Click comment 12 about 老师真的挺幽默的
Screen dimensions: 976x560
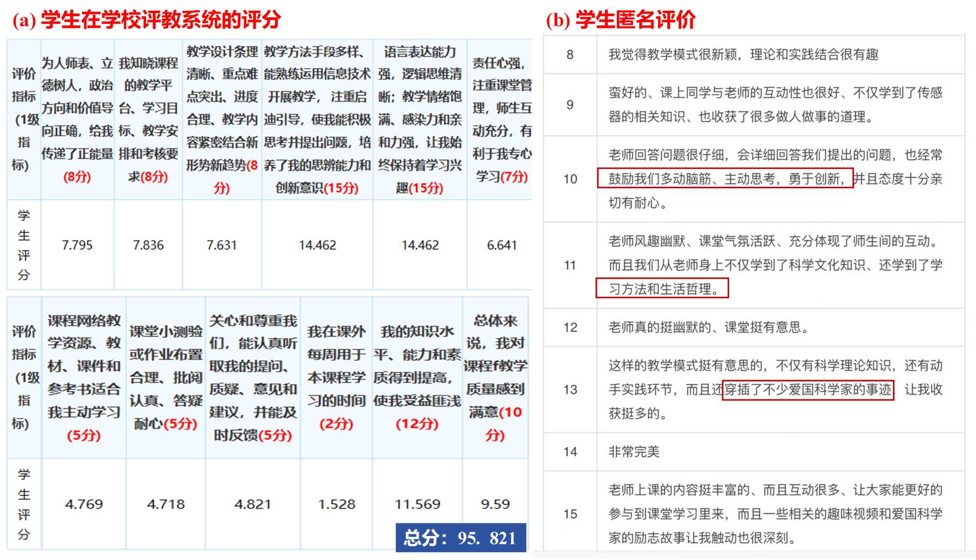(x=709, y=327)
